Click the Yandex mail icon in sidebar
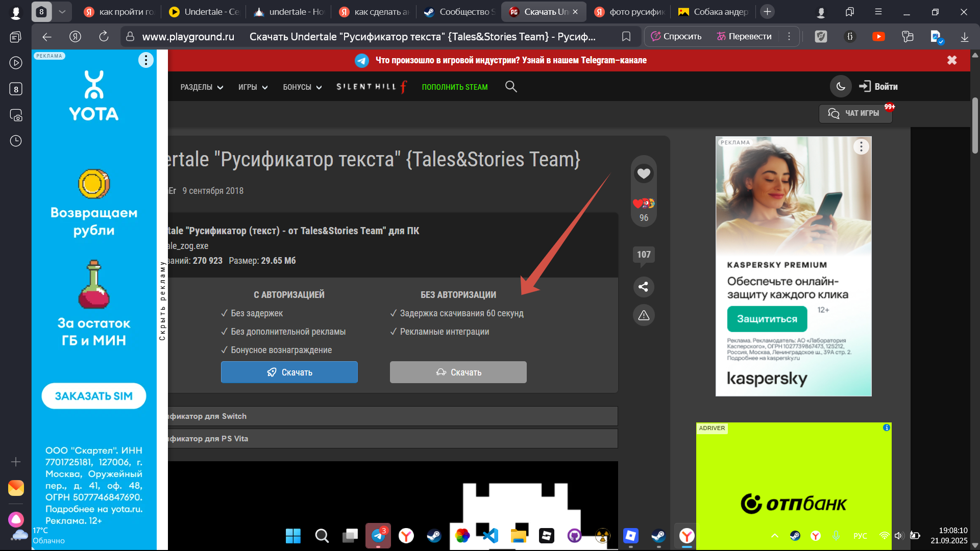980x551 pixels. [16, 488]
